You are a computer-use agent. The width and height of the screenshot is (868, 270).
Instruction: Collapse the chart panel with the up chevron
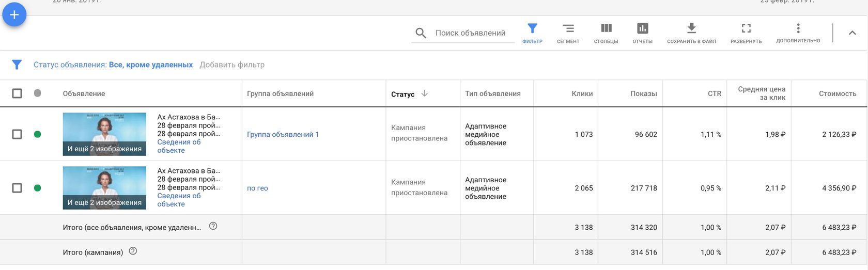852,33
